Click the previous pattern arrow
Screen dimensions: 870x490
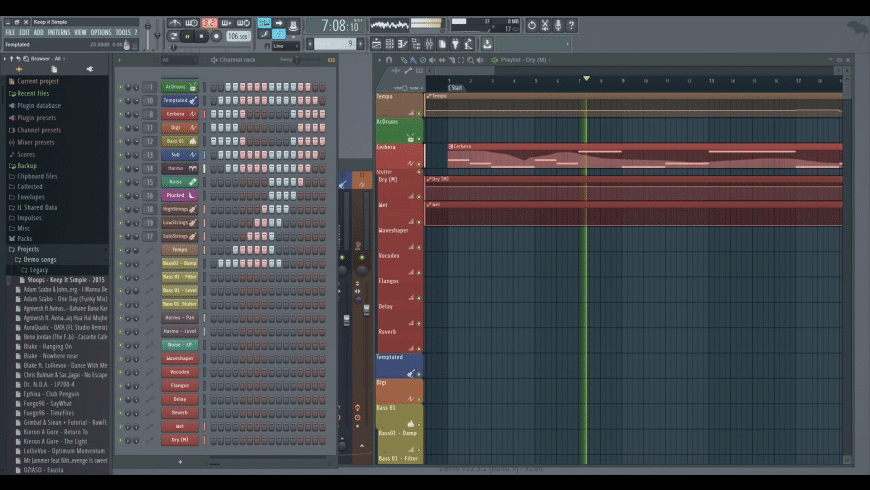(310, 44)
